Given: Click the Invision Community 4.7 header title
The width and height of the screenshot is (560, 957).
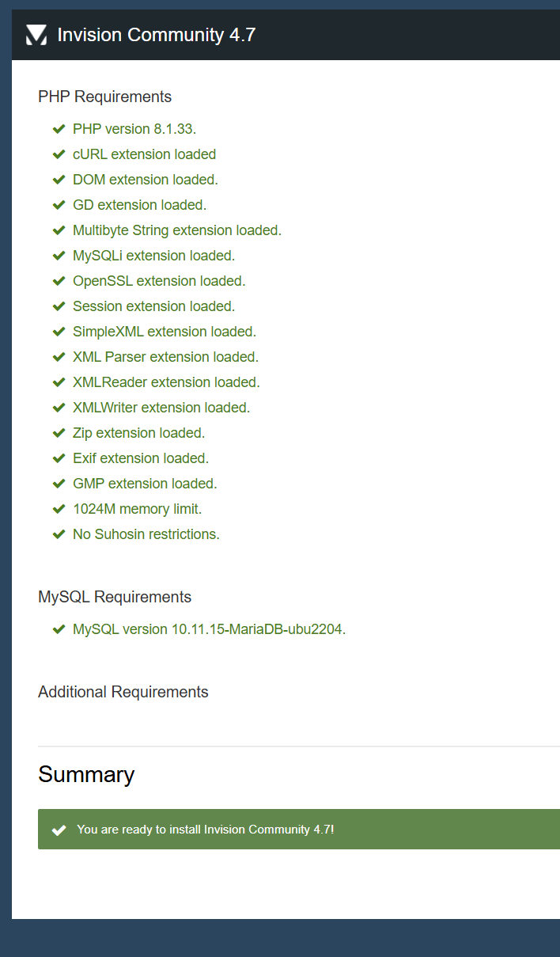Looking at the screenshot, I should pyautogui.click(x=157, y=35).
